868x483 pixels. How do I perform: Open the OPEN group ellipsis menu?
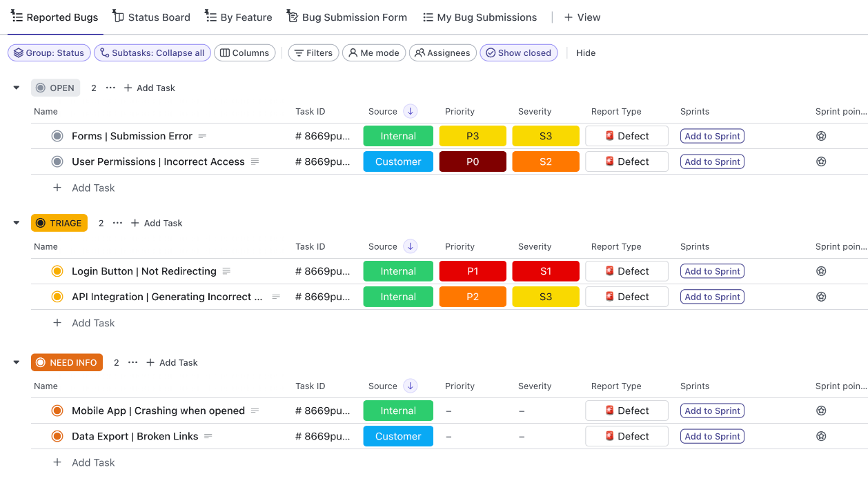coord(110,88)
